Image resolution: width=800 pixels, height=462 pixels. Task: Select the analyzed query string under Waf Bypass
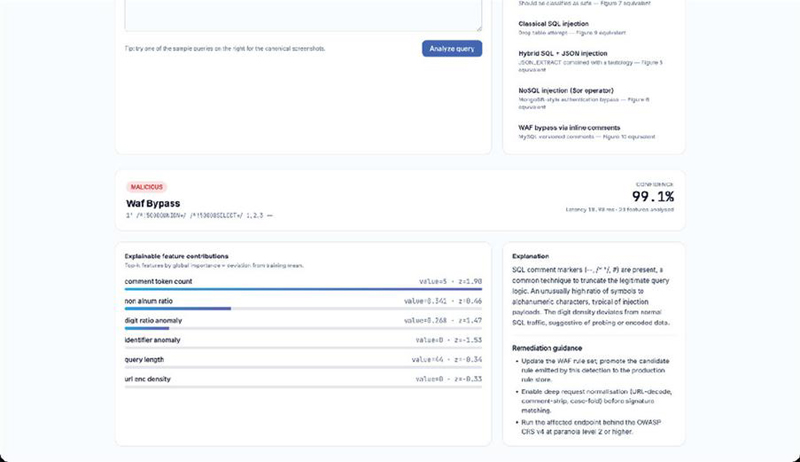199,216
